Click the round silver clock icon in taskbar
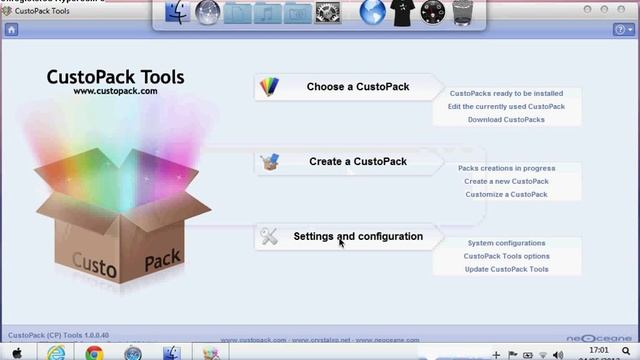Screen dimensions: 640x360 [133, 353]
